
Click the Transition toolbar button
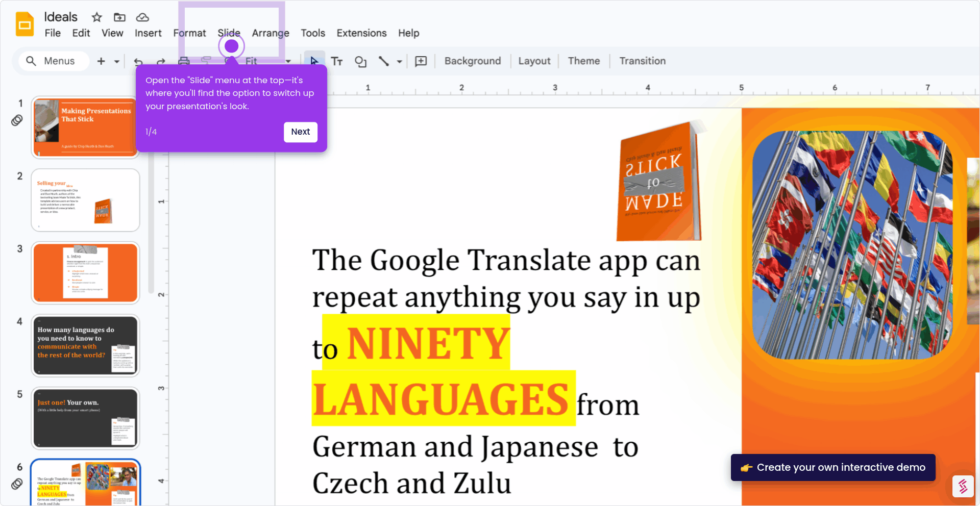pyautogui.click(x=643, y=61)
